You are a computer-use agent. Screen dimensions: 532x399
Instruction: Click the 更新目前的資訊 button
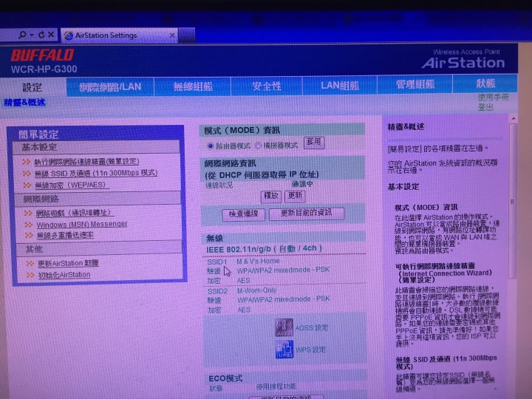click(307, 214)
